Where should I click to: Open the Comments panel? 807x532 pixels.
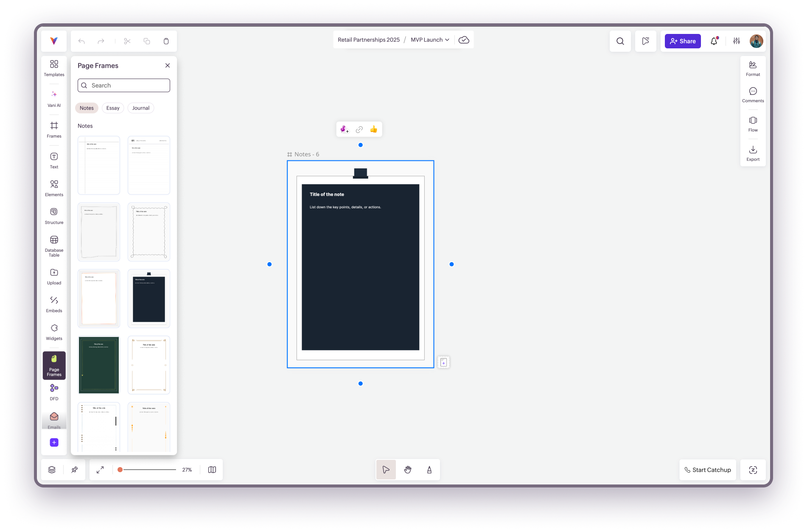pyautogui.click(x=753, y=95)
